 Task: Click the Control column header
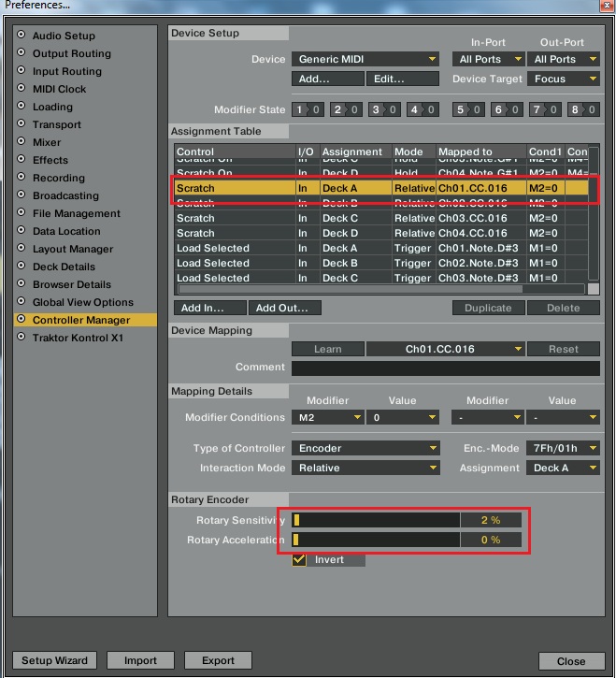point(236,151)
